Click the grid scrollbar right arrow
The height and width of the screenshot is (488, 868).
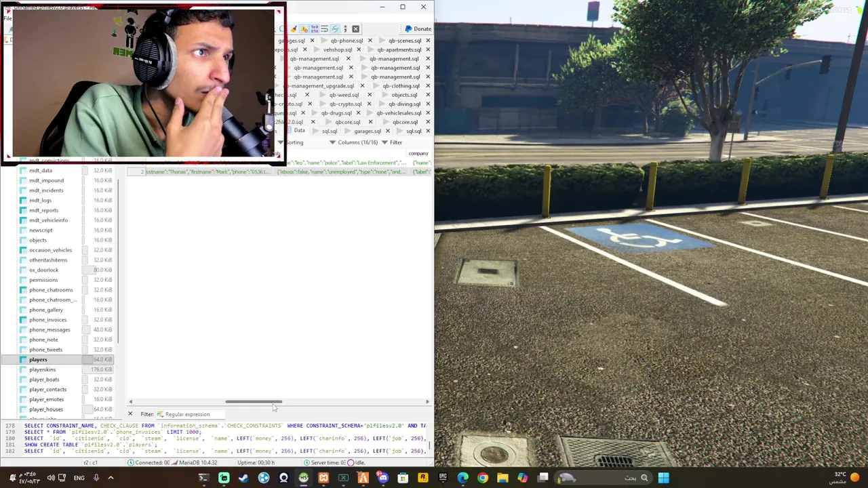click(x=427, y=401)
